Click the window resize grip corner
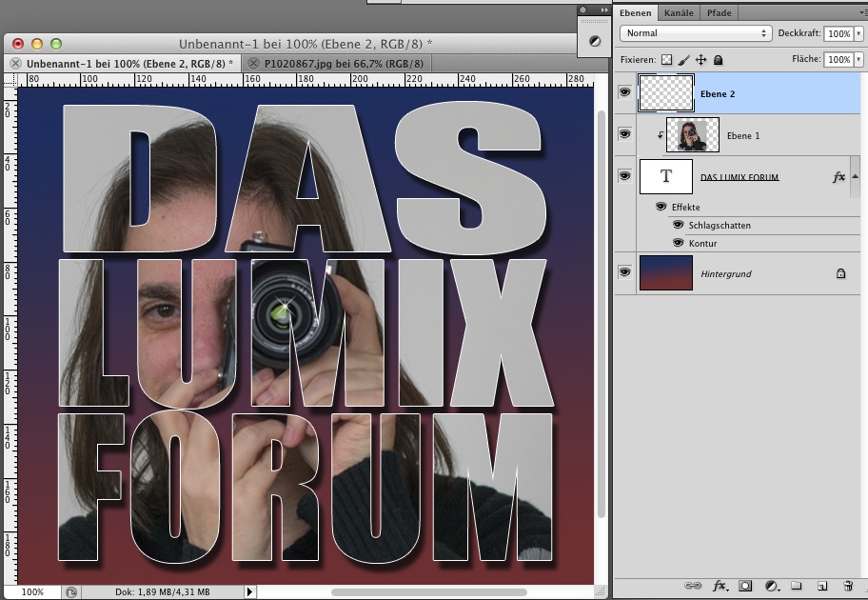The height and width of the screenshot is (600, 868). point(602,592)
